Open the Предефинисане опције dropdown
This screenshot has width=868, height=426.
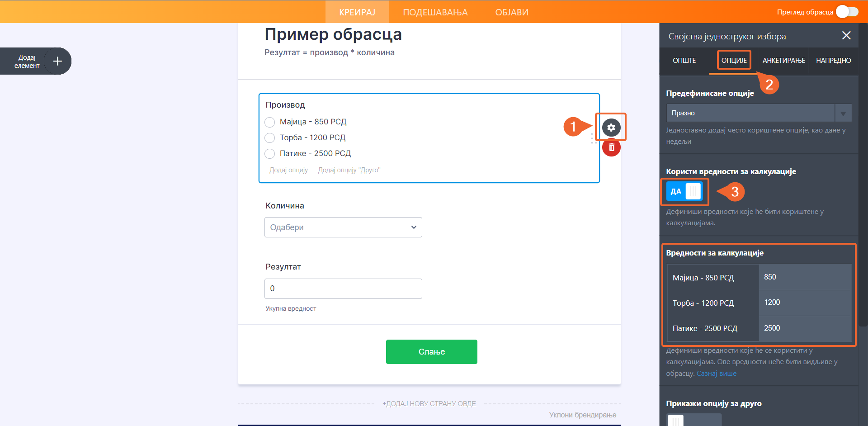click(759, 113)
